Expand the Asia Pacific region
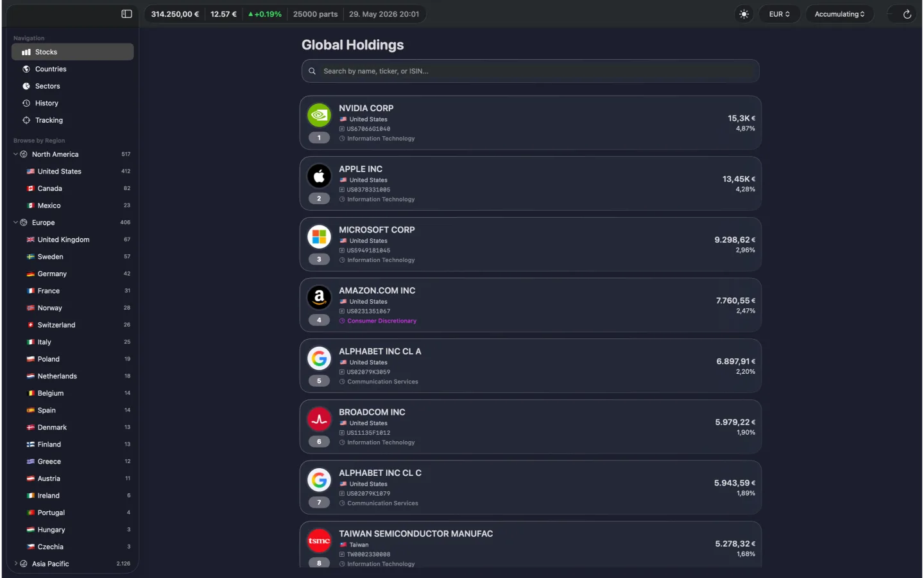This screenshot has height=578, width=924. [x=15, y=563]
